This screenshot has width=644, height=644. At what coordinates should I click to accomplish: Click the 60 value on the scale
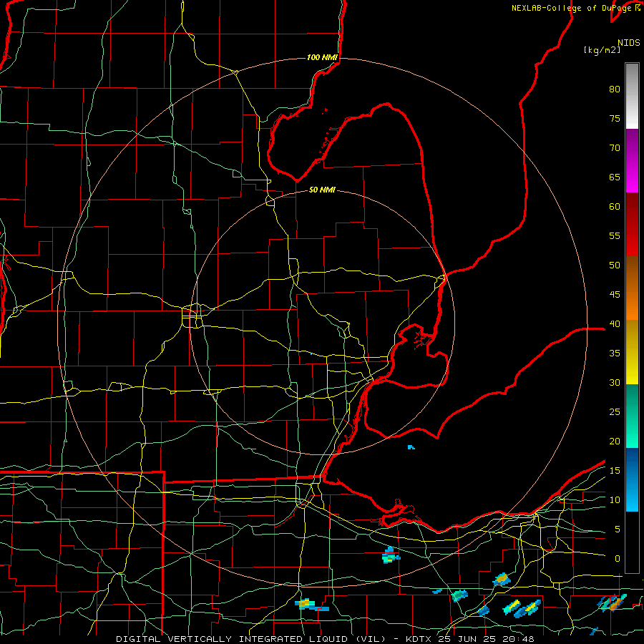(x=615, y=207)
